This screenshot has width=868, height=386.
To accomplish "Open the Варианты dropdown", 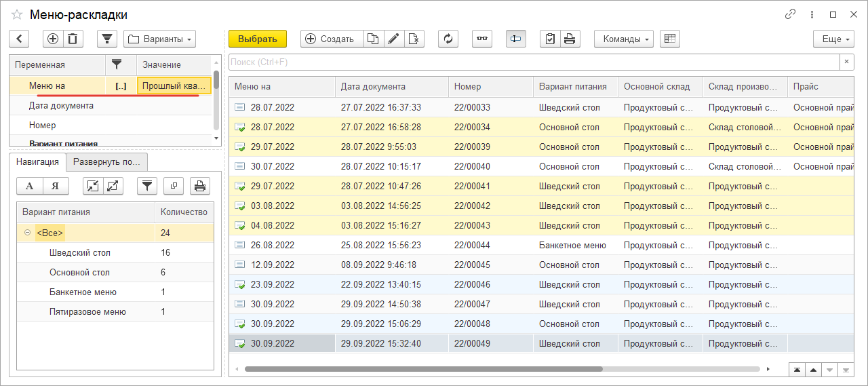I will click(x=160, y=39).
